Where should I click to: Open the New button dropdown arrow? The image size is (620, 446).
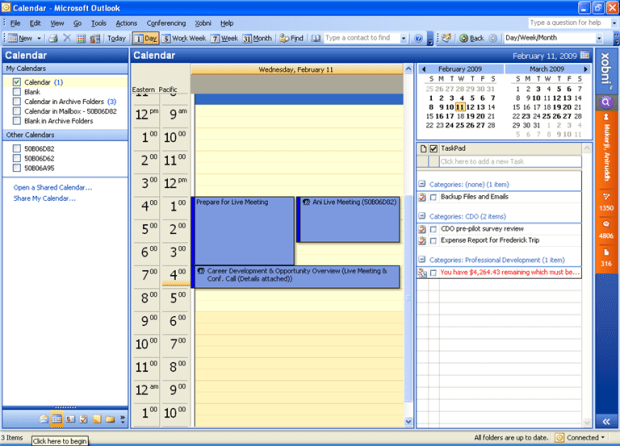click(39, 38)
